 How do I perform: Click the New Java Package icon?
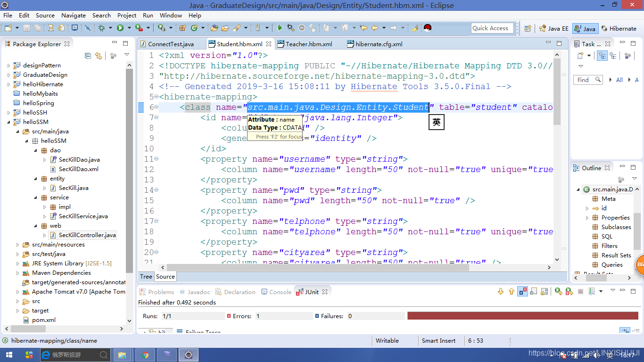coord(183,28)
